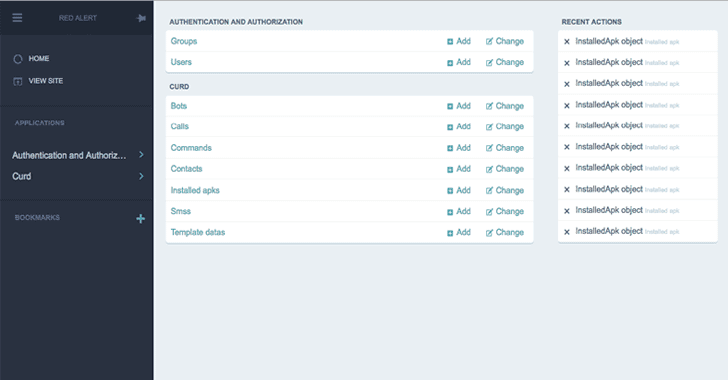Click AUTHENTICATION AND AUTHORIZATION section heading
Image resolution: width=728 pixels, height=380 pixels.
(236, 22)
